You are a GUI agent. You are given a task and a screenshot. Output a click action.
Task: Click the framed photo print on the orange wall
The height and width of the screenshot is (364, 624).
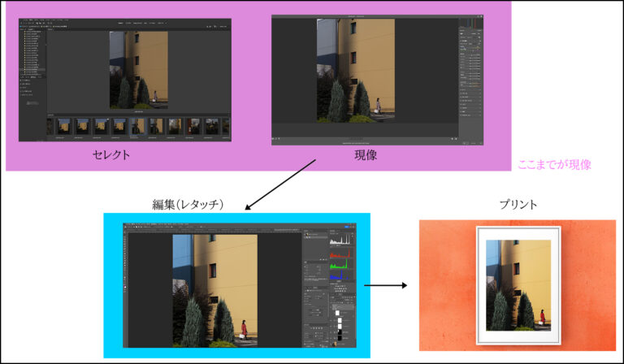(x=518, y=284)
